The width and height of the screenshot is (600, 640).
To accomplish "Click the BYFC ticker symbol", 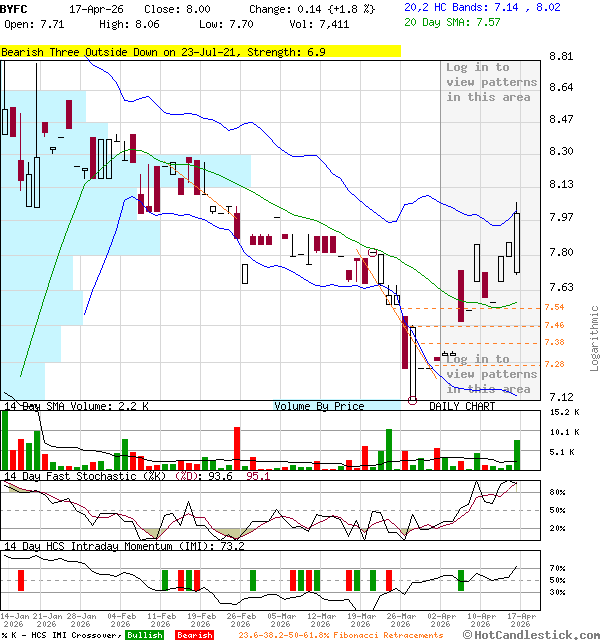I will point(14,8).
